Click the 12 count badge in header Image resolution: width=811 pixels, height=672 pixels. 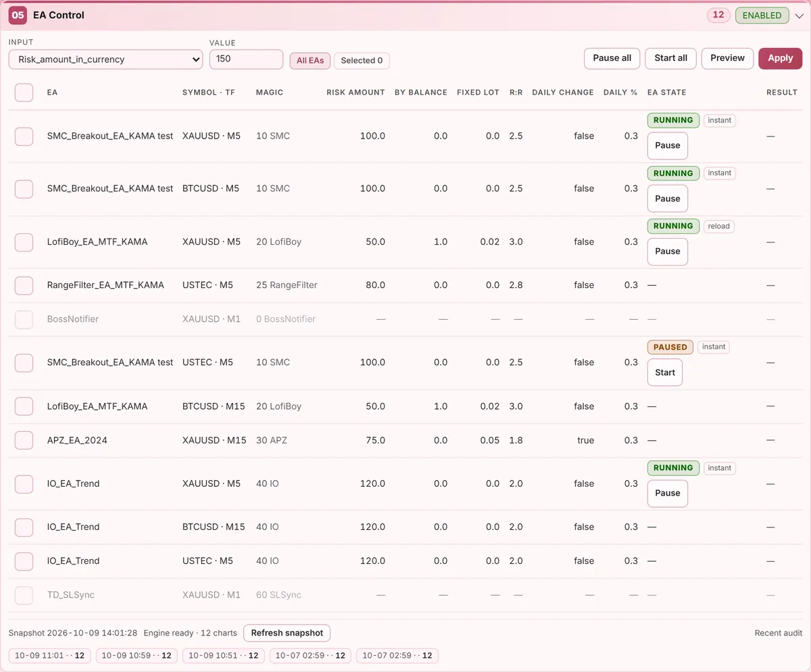(x=718, y=15)
